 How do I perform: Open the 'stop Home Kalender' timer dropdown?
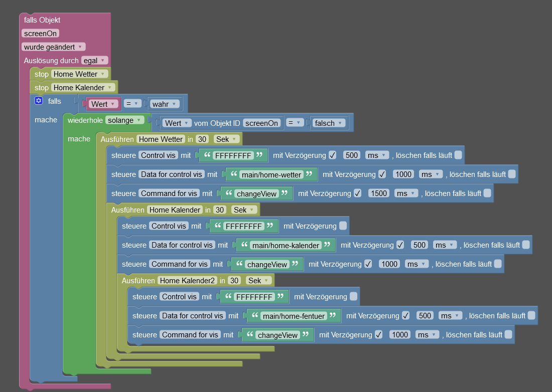click(83, 88)
